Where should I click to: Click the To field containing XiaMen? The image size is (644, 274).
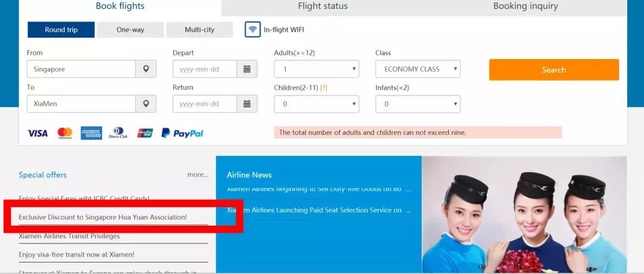pyautogui.click(x=81, y=104)
